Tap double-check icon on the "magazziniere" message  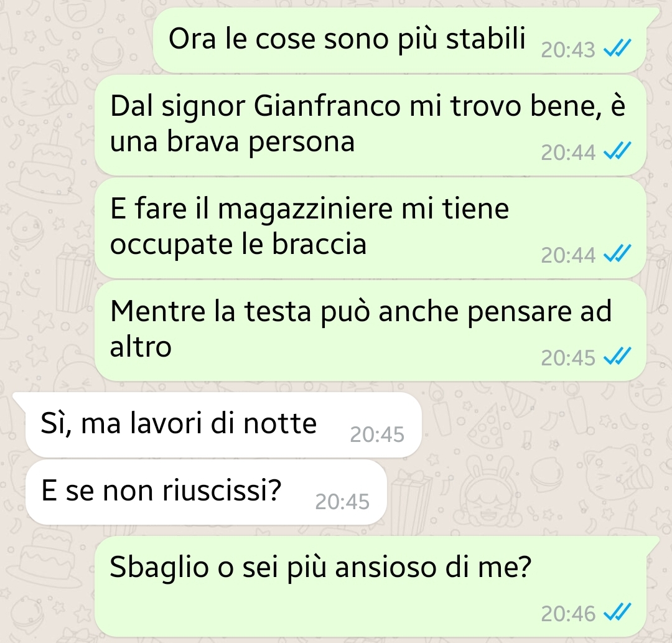tap(617, 253)
